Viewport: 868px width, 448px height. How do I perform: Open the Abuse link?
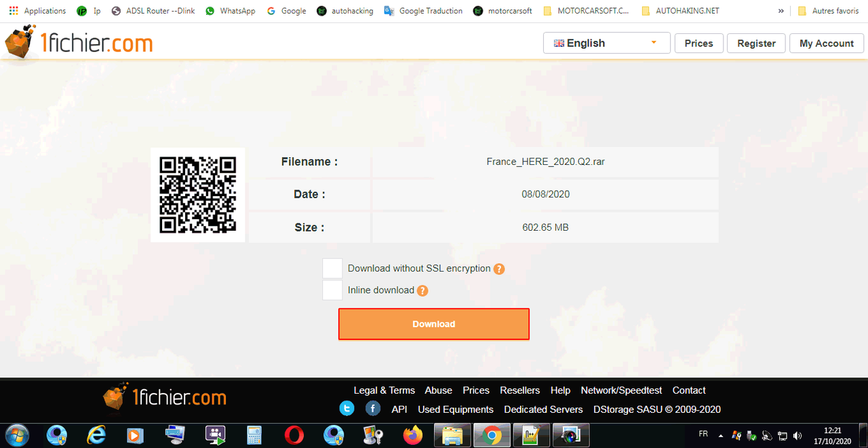click(x=438, y=390)
